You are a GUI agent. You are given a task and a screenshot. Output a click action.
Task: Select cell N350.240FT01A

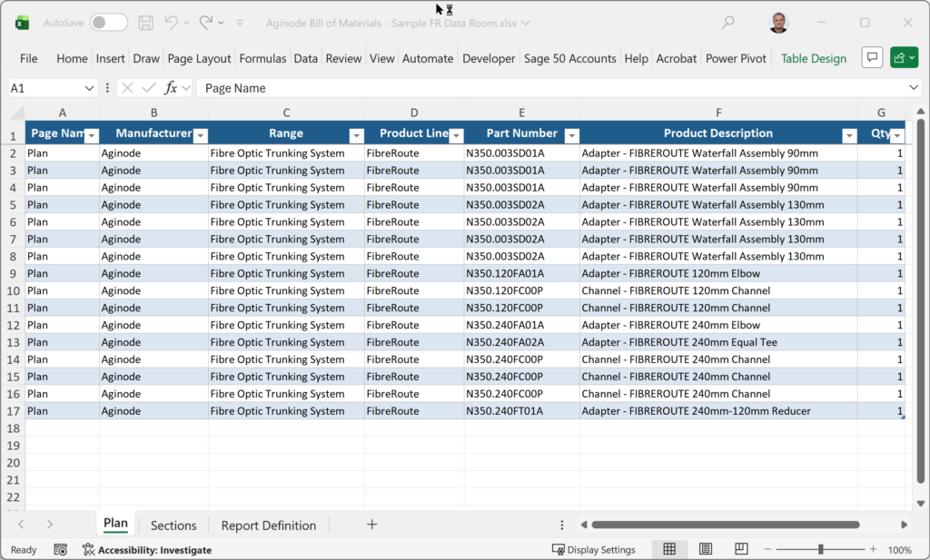point(522,411)
